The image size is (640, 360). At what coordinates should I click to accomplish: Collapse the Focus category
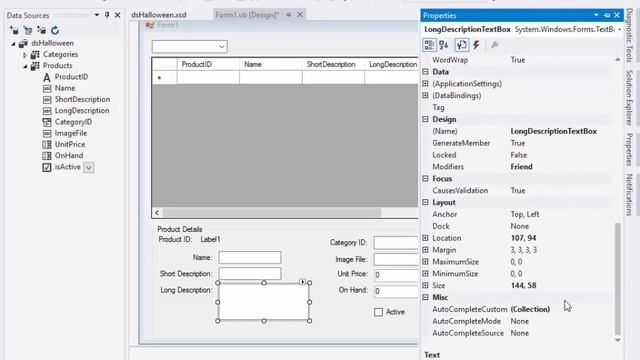pyautogui.click(x=425, y=178)
